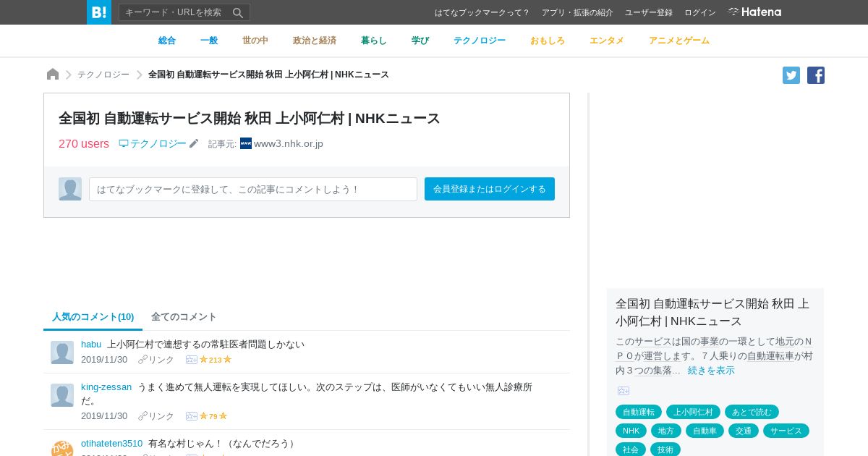Screen dimensions: 868x456
Task: Open king-zessan's username link
Action: (x=106, y=387)
